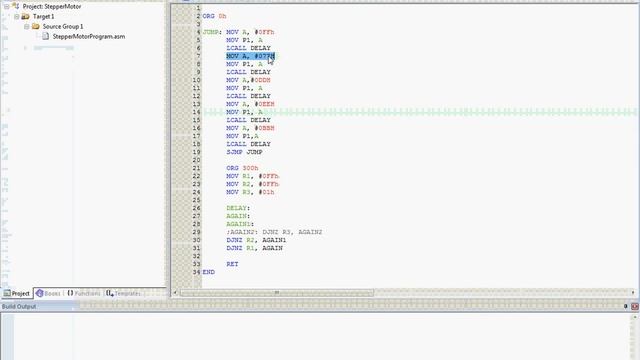The image size is (640, 360).
Task: Click the Source Group 1 folder icon
Action: (36, 27)
